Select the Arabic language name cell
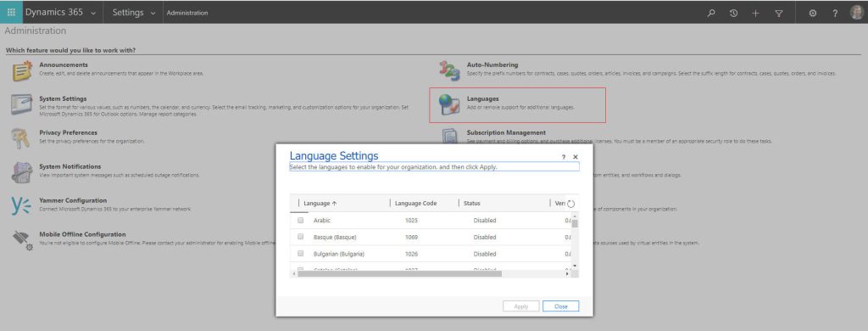 click(x=321, y=220)
